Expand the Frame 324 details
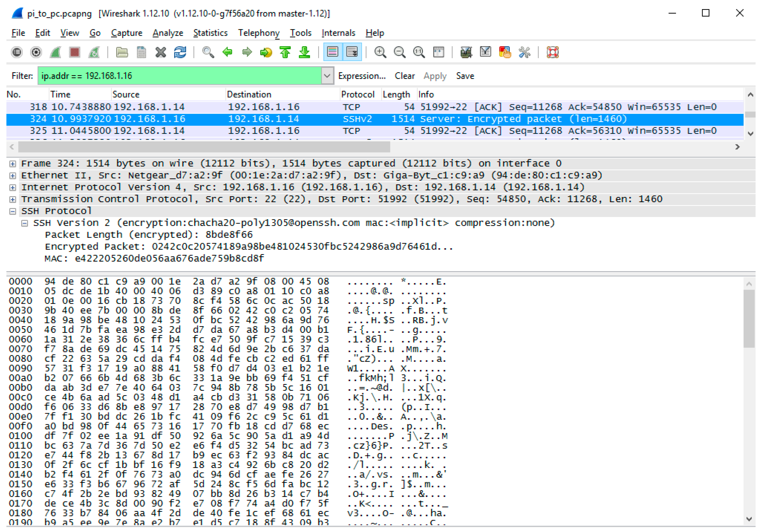This screenshot has width=761, height=532. point(13,164)
